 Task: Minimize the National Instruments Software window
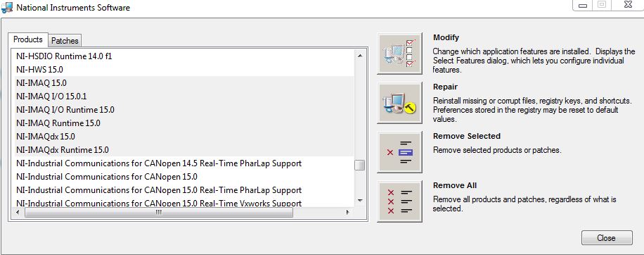point(583,6)
